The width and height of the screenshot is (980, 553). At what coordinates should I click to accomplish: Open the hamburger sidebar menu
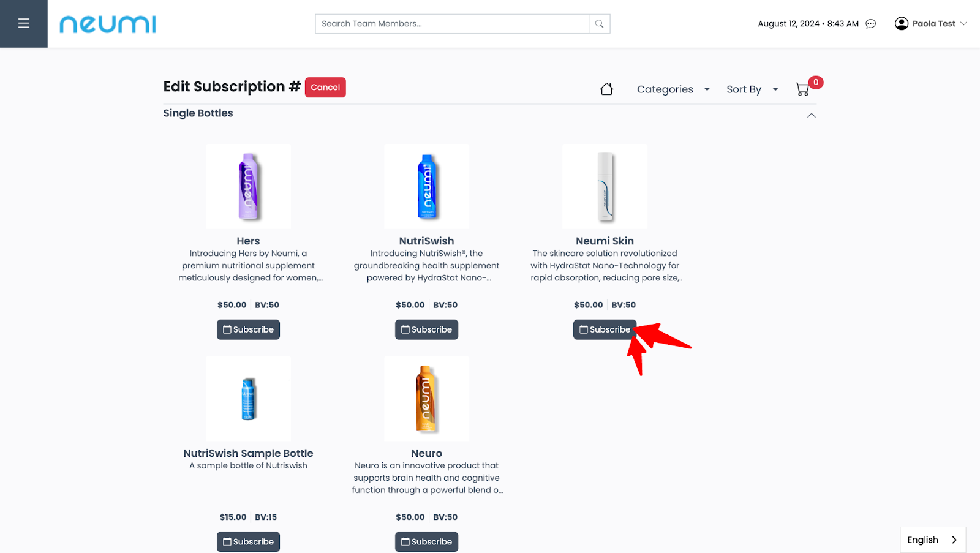coord(24,24)
